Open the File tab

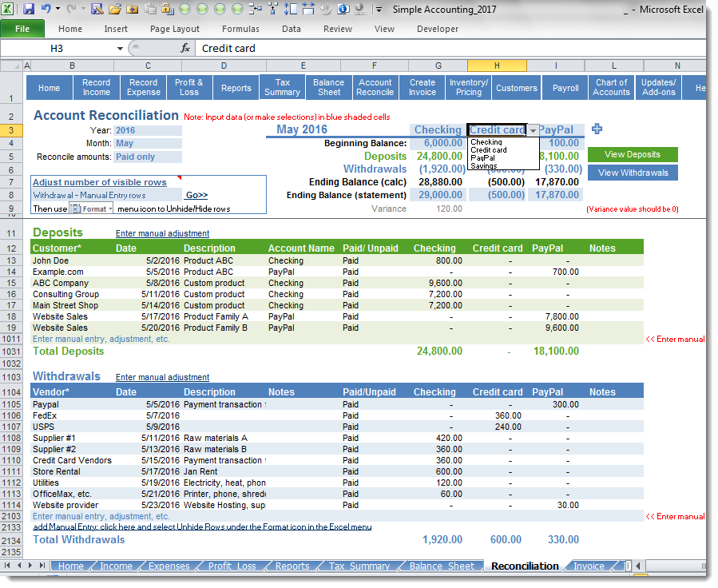click(x=22, y=29)
